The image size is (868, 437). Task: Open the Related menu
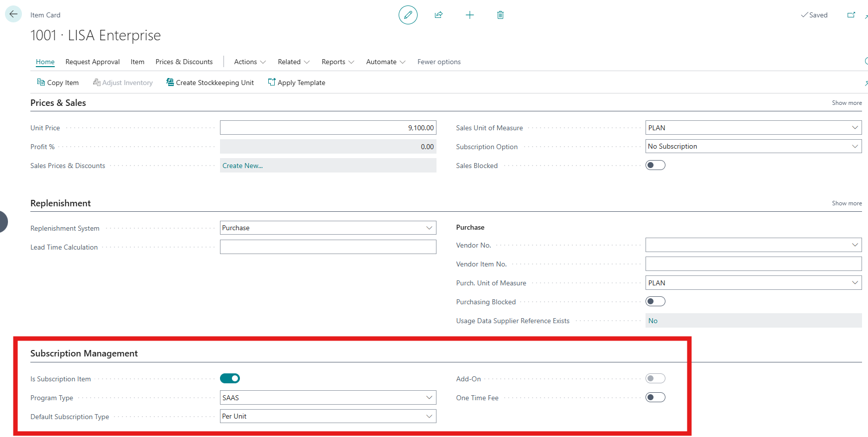(294, 62)
